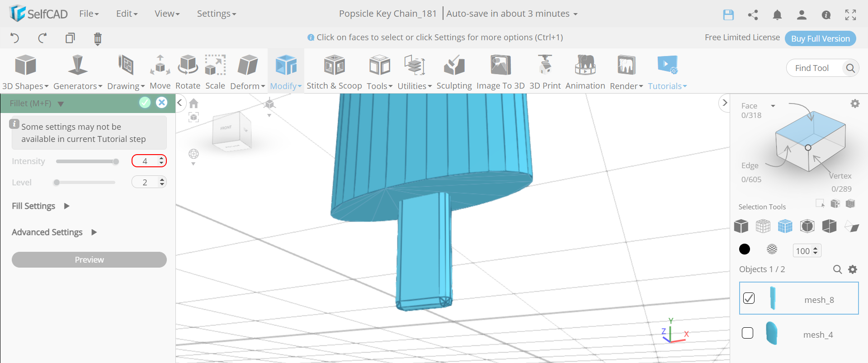The width and height of the screenshot is (868, 363).
Task: Open the Image To 3D tool
Action: click(500, 72)
